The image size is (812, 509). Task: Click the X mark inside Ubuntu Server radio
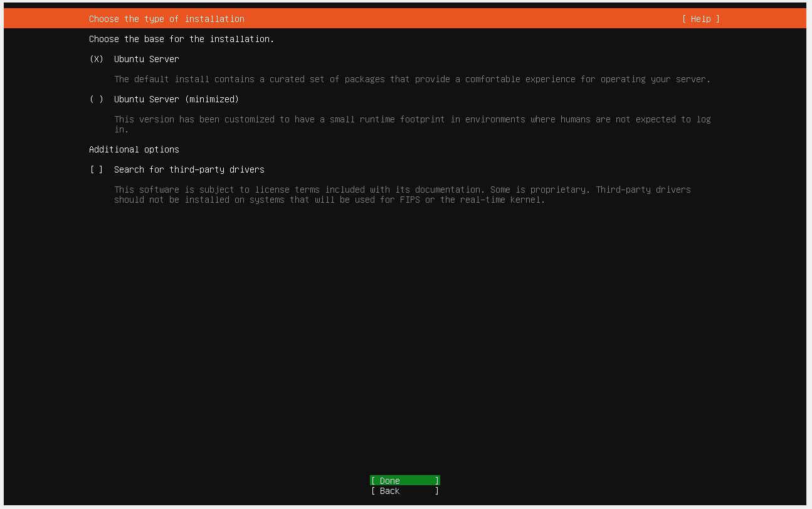tap(97, 59)
